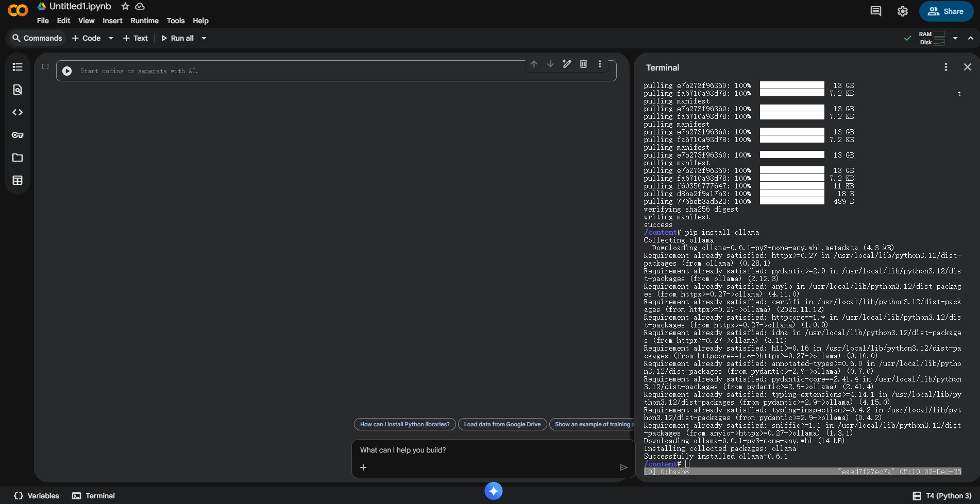Star the Untitled1.ipynb notebook
Image resolution: width=980 pixels, height=504 pixels.
[x=125, y=6]
